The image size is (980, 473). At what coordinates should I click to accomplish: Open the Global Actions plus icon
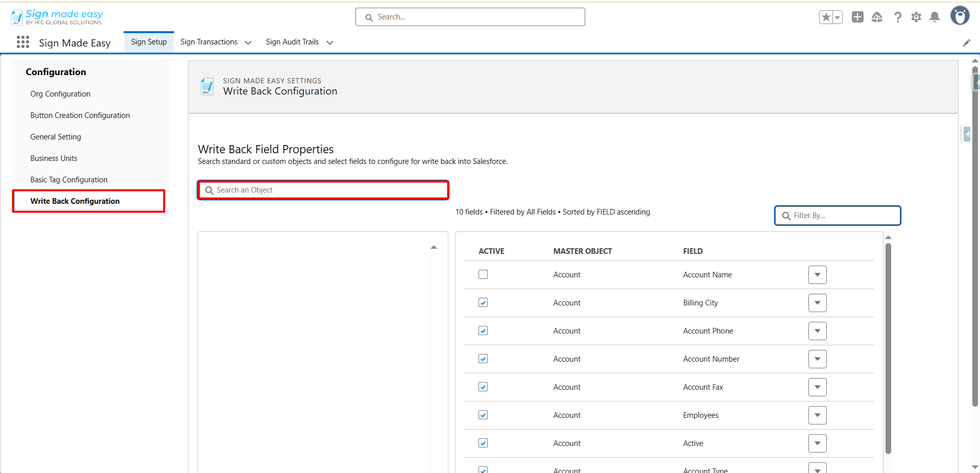pyautogui.click(x=857, y=17)
